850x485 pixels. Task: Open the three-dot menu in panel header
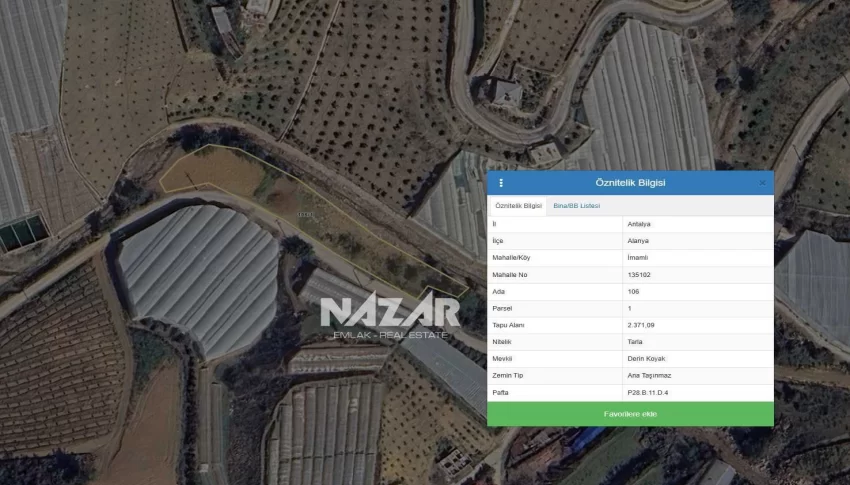pyautogui.click(x=501, y=183)
